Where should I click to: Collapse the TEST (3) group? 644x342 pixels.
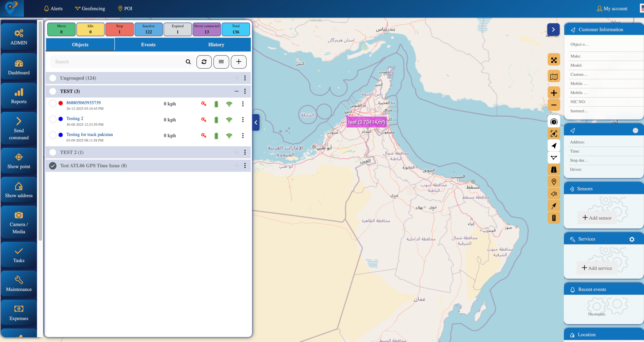[x=236, y=91]
